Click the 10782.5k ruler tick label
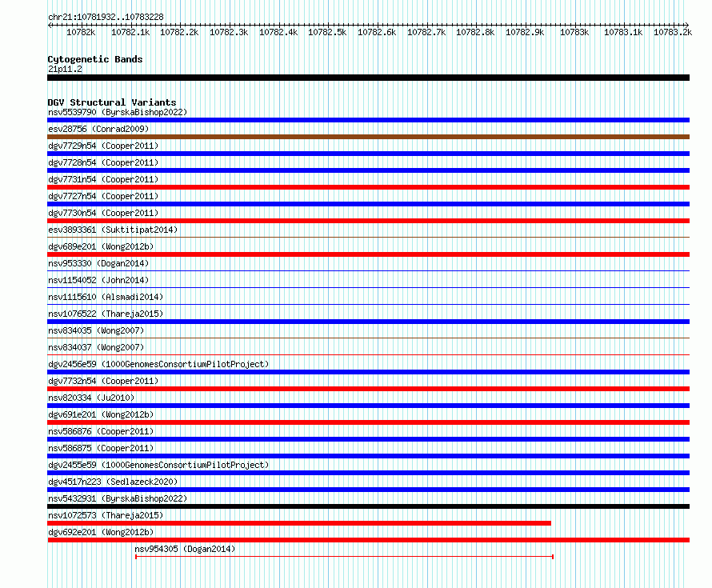Image resolution: width=712 pixels, height=588 pixels. [x=327, y=32]
